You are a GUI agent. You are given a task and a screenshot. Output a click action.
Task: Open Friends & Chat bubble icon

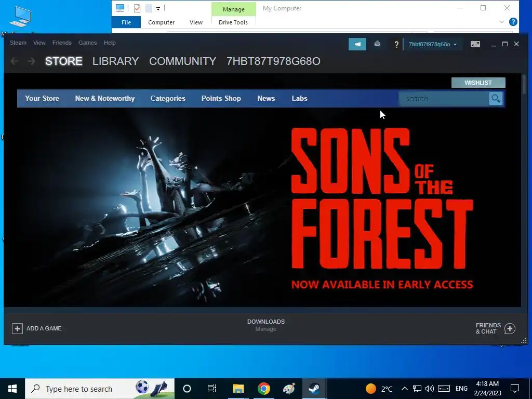(510, 328)
